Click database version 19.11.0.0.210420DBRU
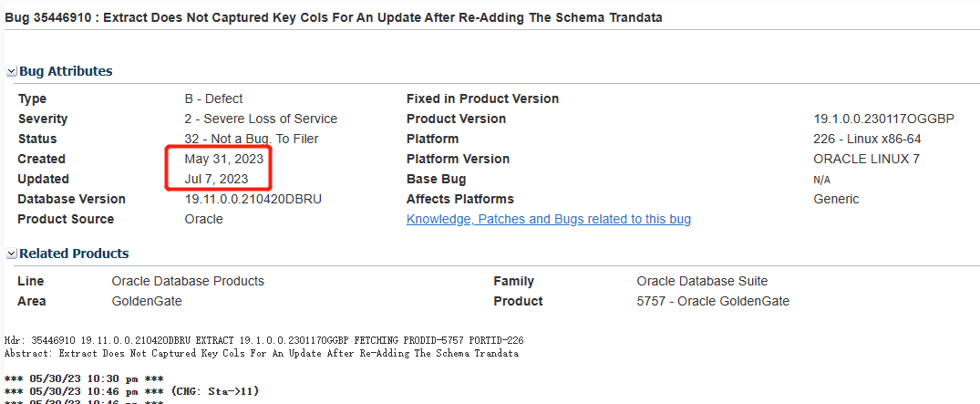 (253, 199)
